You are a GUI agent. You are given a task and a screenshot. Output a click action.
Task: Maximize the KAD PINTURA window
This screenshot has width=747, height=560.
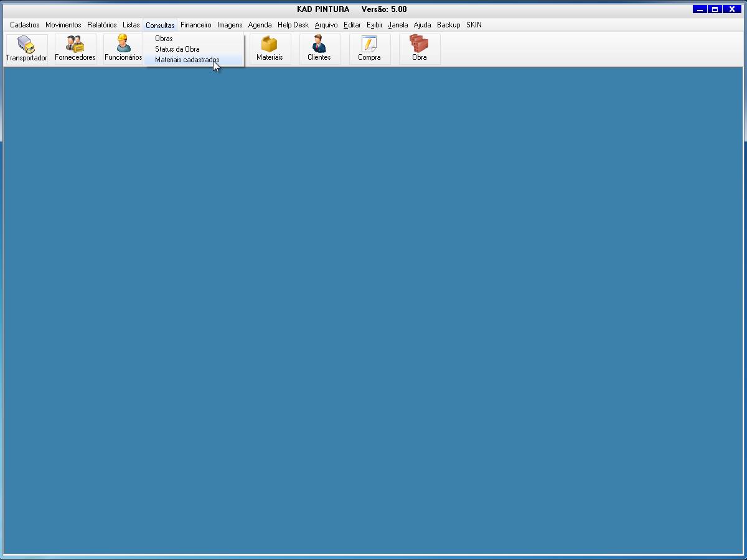click(715, 9)
